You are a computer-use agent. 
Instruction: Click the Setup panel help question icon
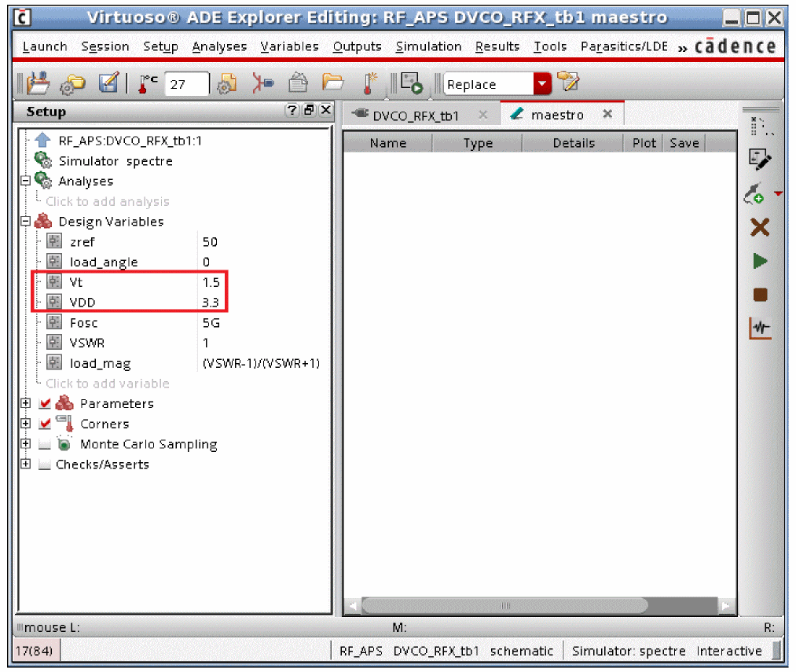click(292, 110)
